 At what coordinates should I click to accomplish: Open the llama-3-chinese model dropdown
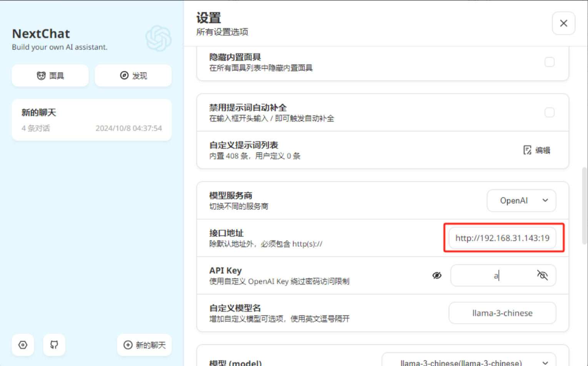(x=468, y=362)
